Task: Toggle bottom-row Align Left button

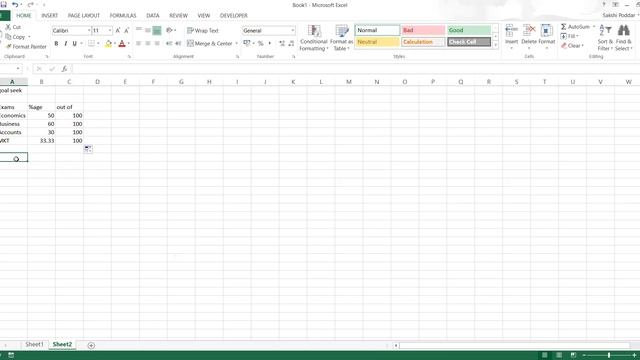Action: [139, 43]
